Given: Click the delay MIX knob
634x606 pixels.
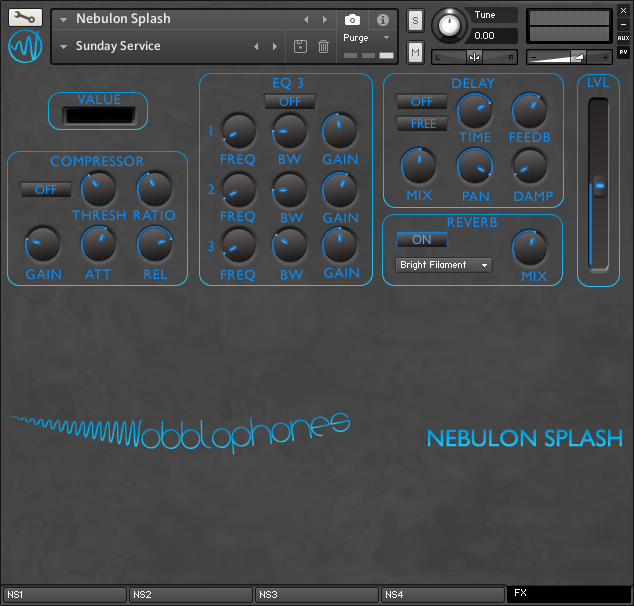Looking at the screenshot, I should pos(419,166).
